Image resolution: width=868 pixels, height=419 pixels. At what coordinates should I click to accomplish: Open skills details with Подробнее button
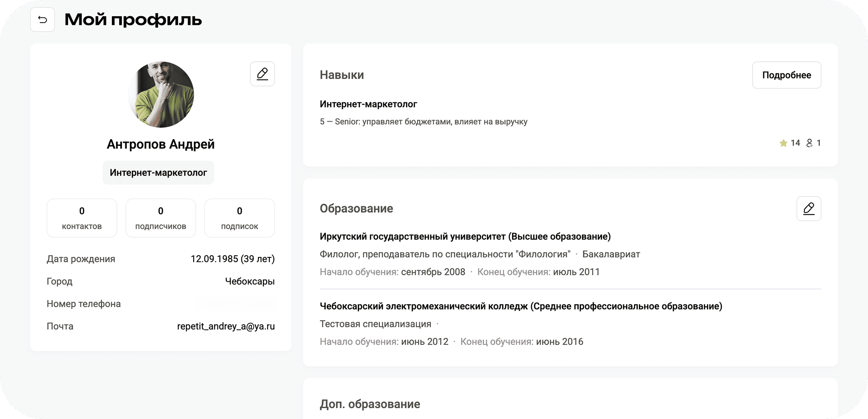(786, 75)
